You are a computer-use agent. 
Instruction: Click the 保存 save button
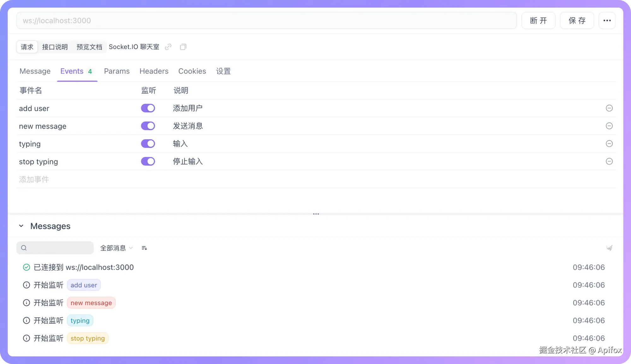pyautogui.click(x=577, y=20)
